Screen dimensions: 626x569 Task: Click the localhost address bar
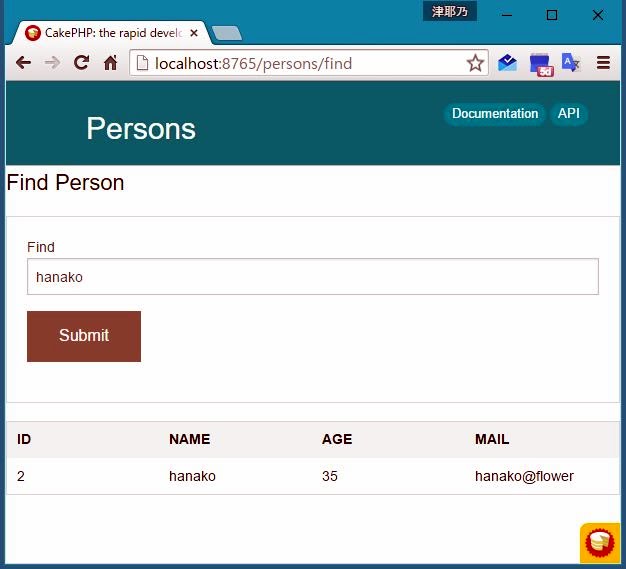click(300, 63)
